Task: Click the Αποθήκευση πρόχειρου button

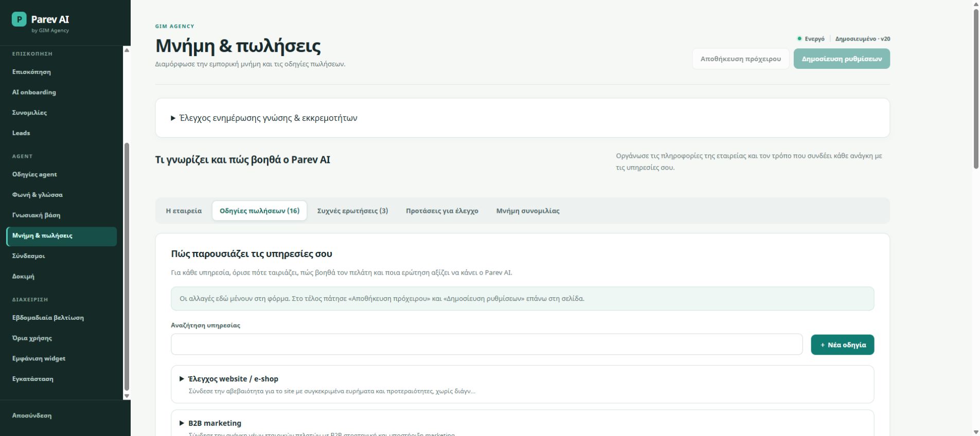Action: [x=740, y=59]
